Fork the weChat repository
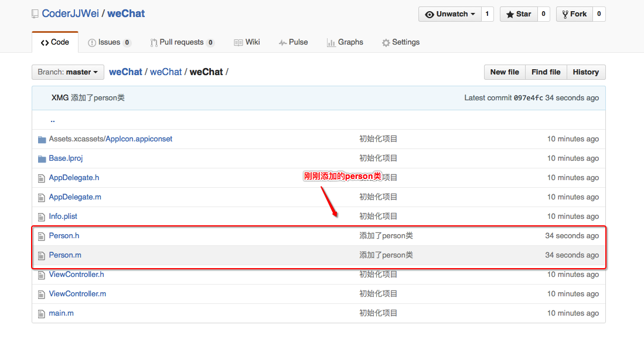The width and height of the screenshot is (644, 345). pos(575,14)
